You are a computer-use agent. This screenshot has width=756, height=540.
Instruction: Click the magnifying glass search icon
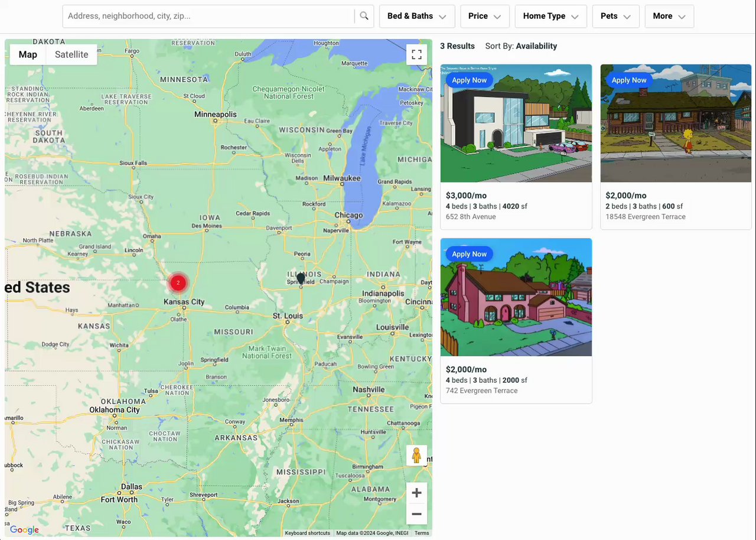pyautogui.click(x=364, y=16)
